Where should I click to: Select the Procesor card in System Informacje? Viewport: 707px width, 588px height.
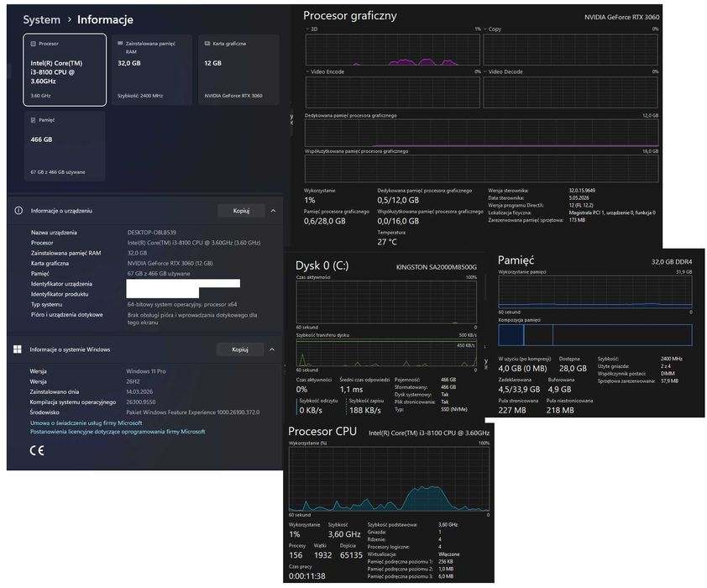(65, 70)
